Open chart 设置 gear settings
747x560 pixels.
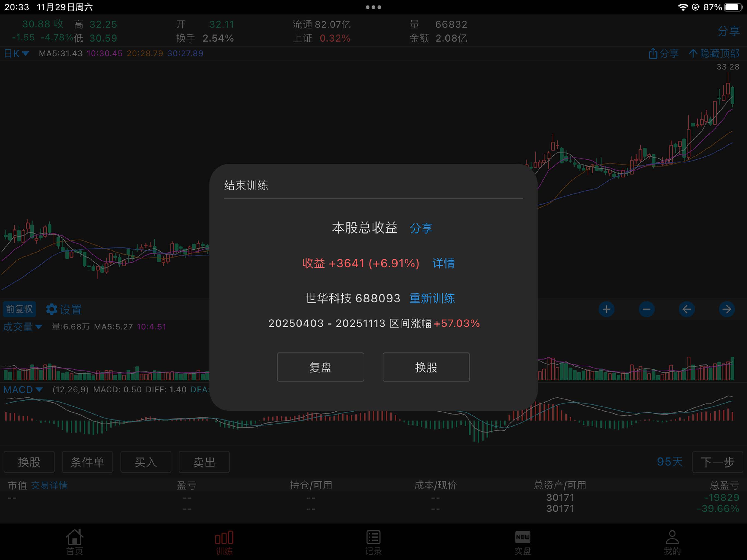64,309
